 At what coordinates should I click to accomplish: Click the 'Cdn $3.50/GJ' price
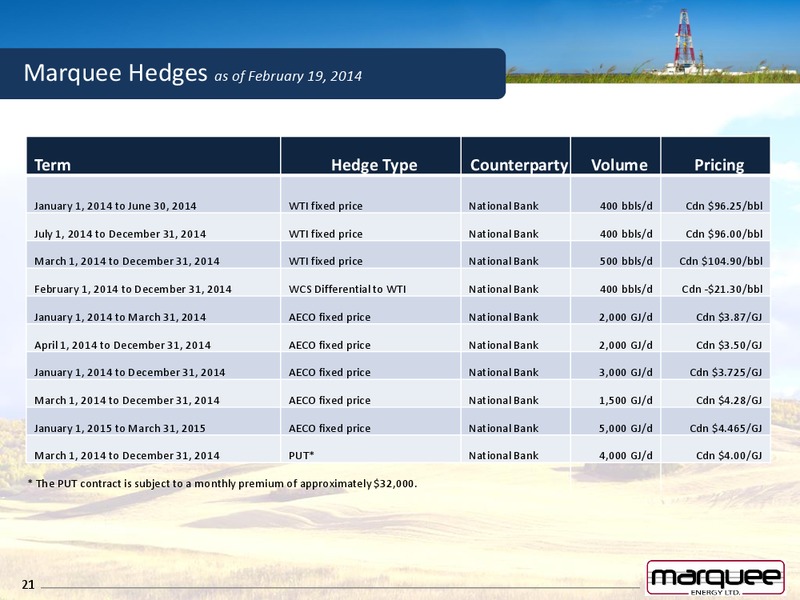pyautogui.click(x=729, y=345)
